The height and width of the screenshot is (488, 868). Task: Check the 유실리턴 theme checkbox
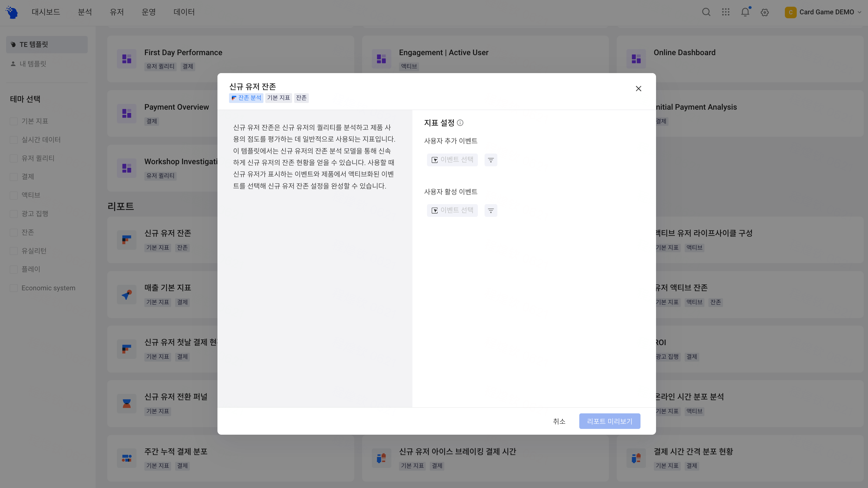14,251
